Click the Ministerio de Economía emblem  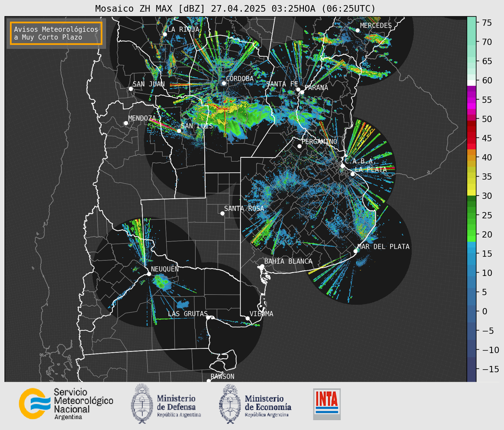pyautogui.click(x=230, y=403)
